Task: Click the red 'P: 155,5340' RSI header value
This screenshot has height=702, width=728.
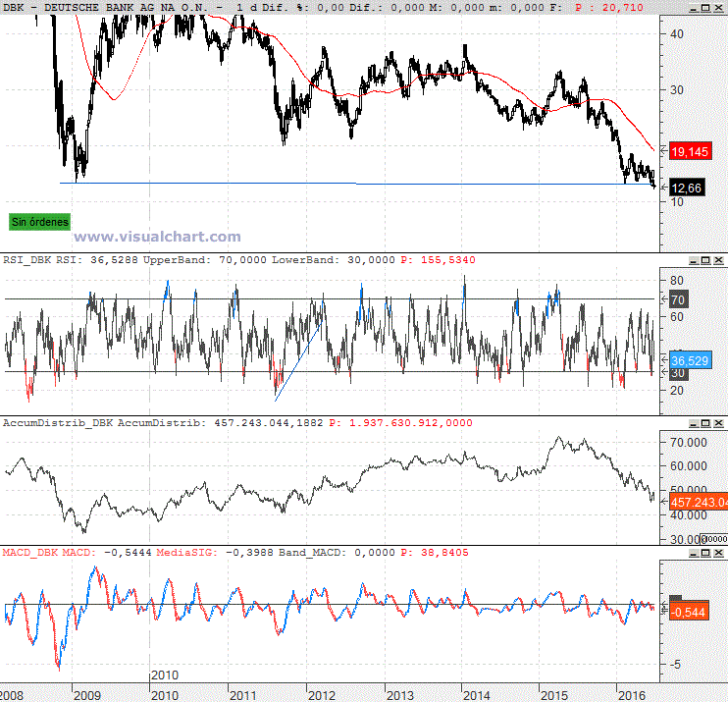Action: click(x=438, y=260)
